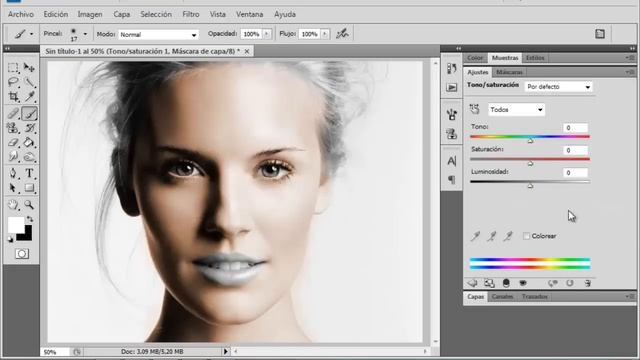Select the Path Selection tool
Image resolution: width=640 pixels, height=360 pixels.
[x=13, y=188]
